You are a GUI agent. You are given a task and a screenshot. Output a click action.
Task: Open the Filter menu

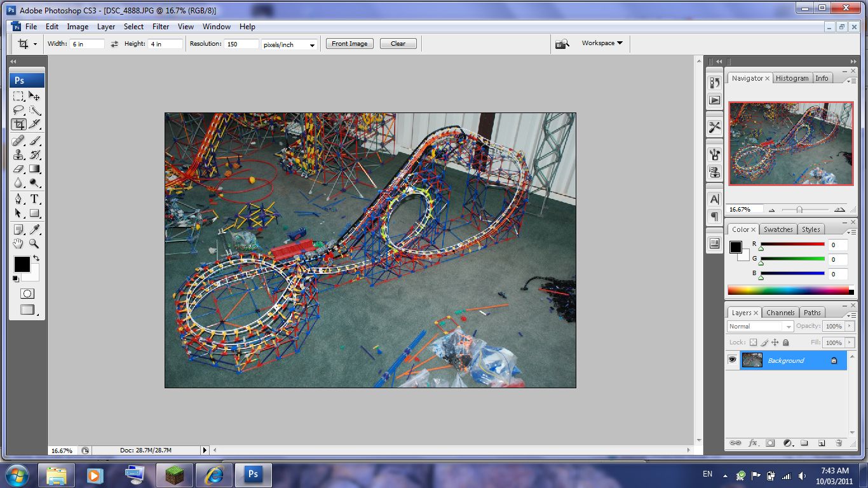(161, 27)
